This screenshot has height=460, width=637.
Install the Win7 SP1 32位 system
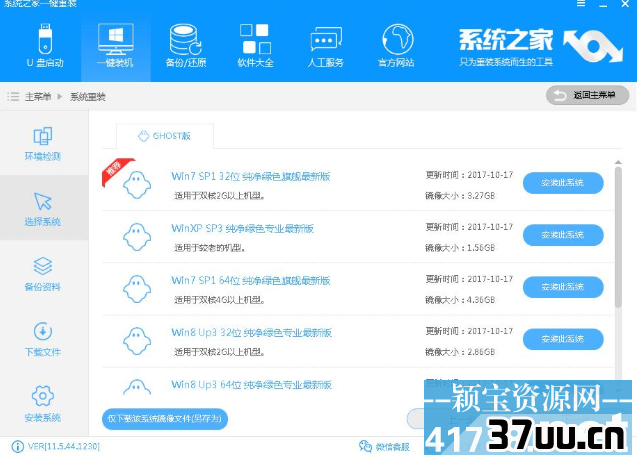pos(563,183)
